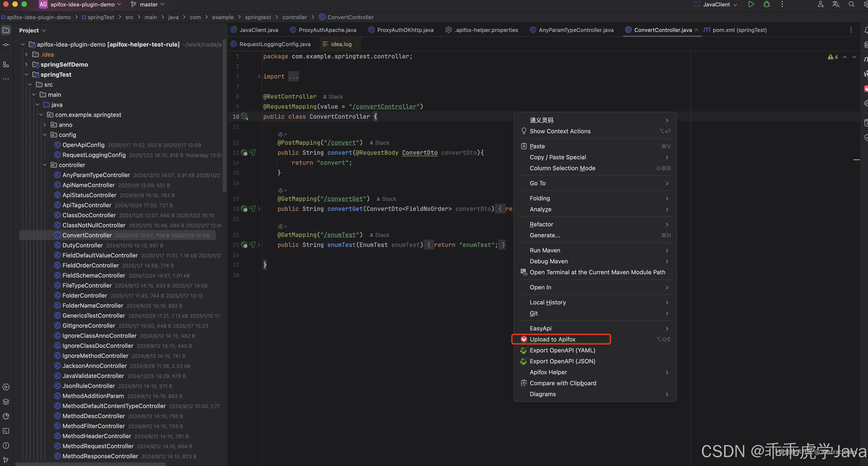
Task: Open the Structure tool window icon
Action: coord(6,64)
